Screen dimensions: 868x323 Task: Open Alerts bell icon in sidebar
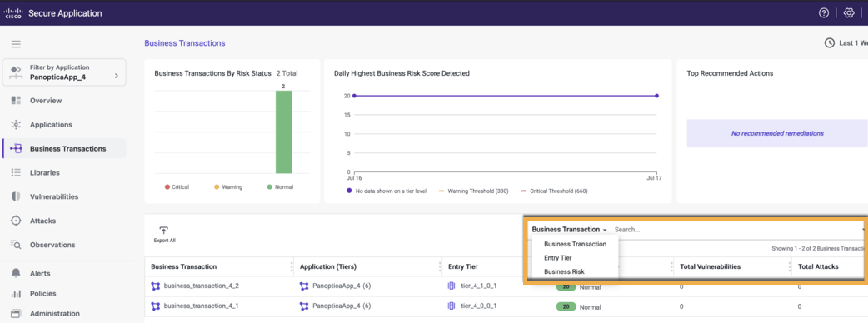coord(16,273)
